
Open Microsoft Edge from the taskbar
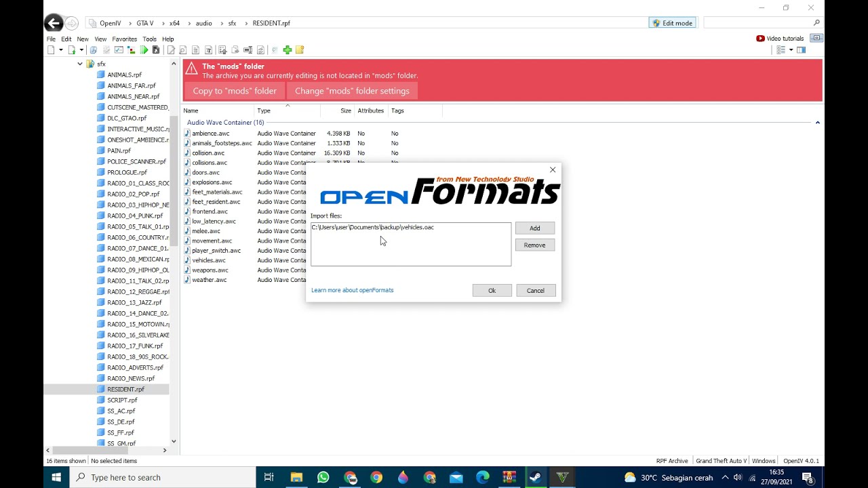pyautogui.click(x=482, y=477)
